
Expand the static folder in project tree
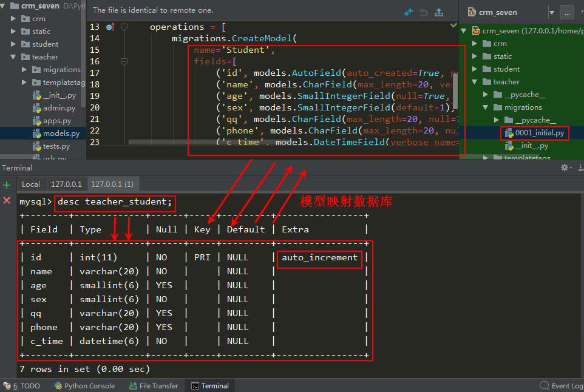pos(13,32)
